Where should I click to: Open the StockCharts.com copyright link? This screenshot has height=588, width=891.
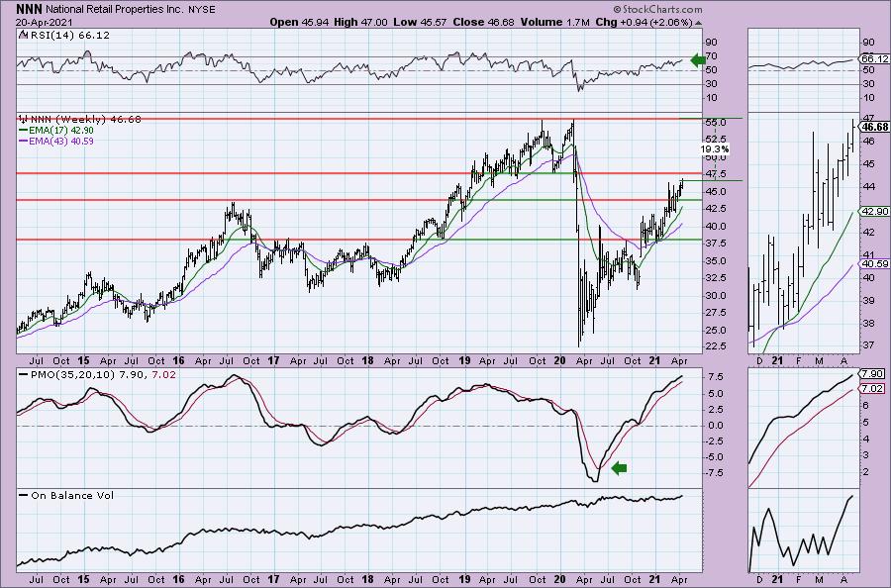(657, 9)
